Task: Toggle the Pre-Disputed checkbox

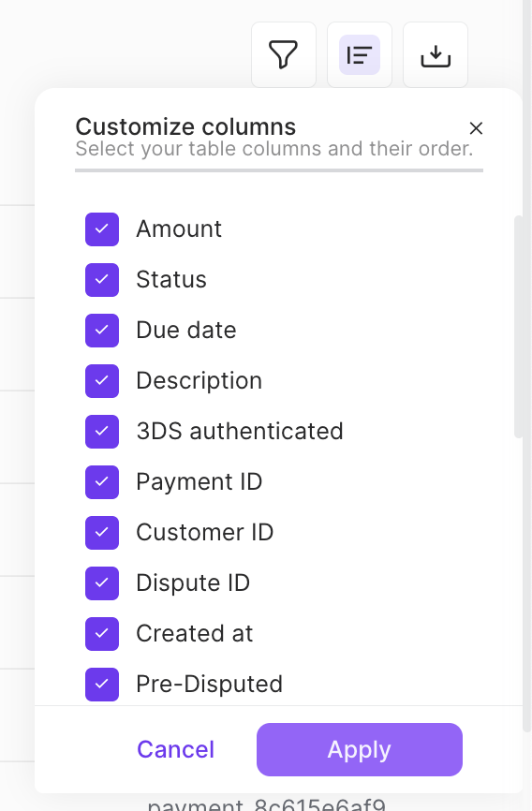Action: (102, 685)
